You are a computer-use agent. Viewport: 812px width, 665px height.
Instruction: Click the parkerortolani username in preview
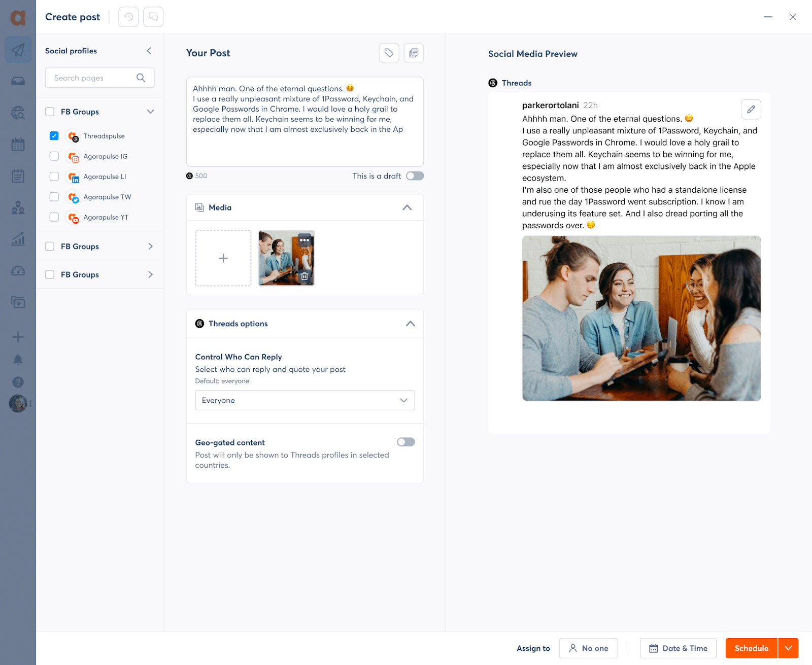pos(551,105)
